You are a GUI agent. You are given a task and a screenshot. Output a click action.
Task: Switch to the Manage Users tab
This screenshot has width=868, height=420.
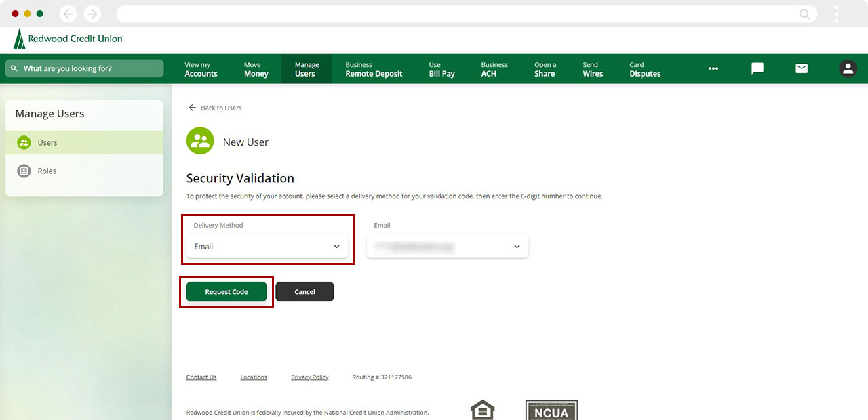point(307,68)
